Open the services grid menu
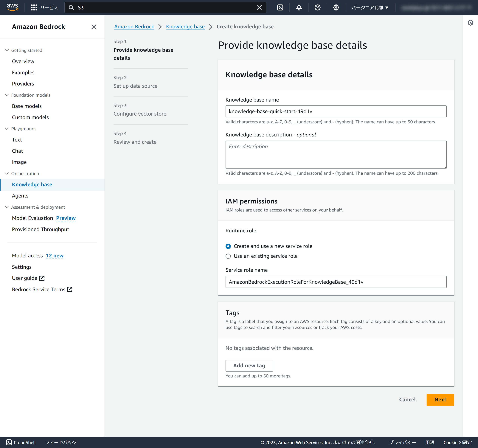Screen dimensions: 478x448 [x=34, y=7]
